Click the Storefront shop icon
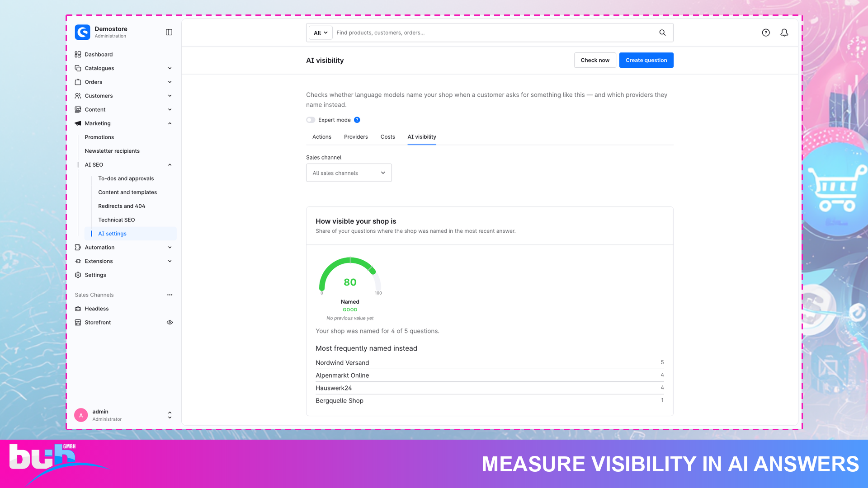Image resolution: width=868 pixels, height=488 pixels. click(78, 322)
